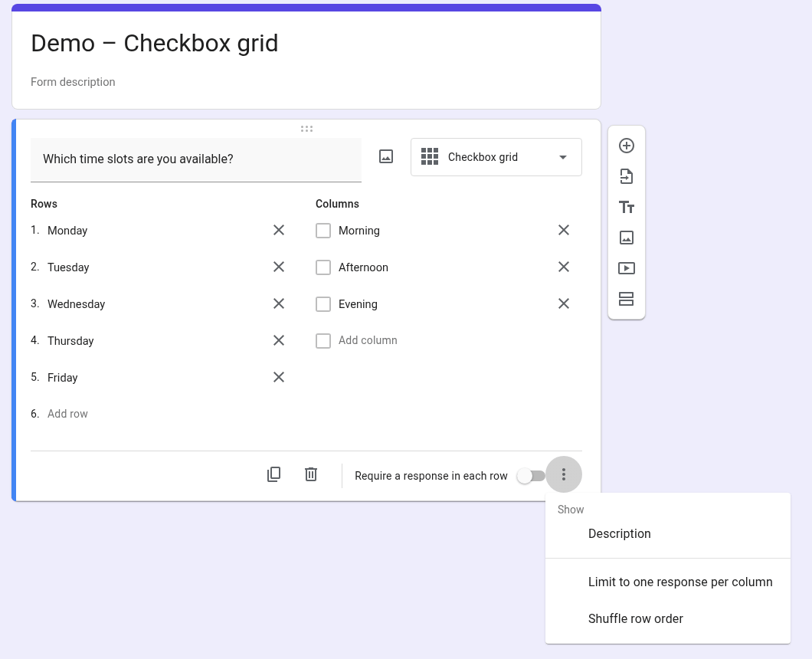Click the Add column field

click(368, 340)
